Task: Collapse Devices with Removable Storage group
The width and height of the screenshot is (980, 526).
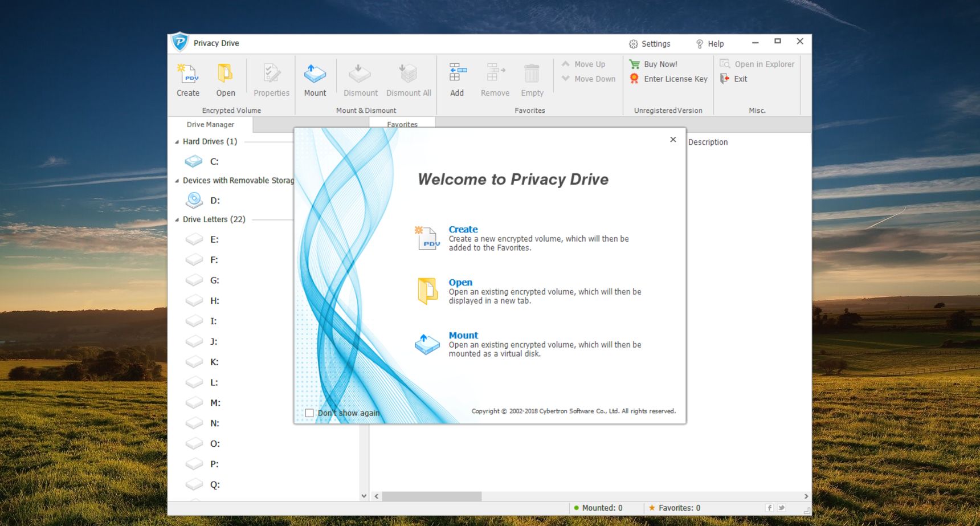Action: point(177,181)
